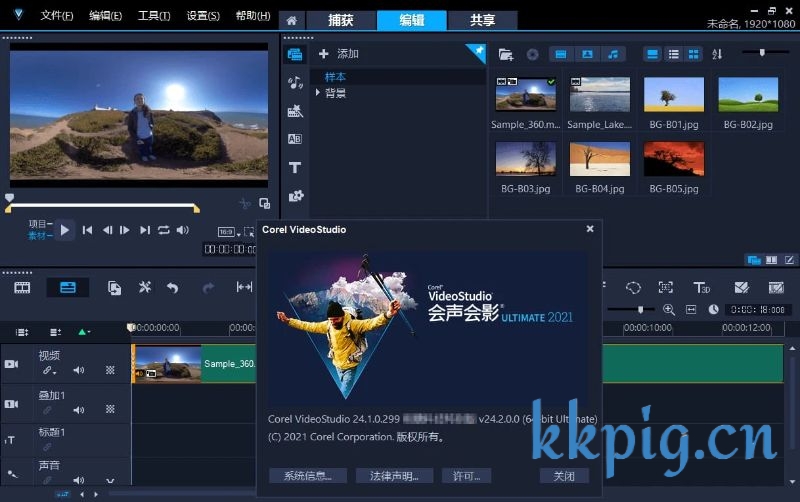Toggle library list view

673,54
